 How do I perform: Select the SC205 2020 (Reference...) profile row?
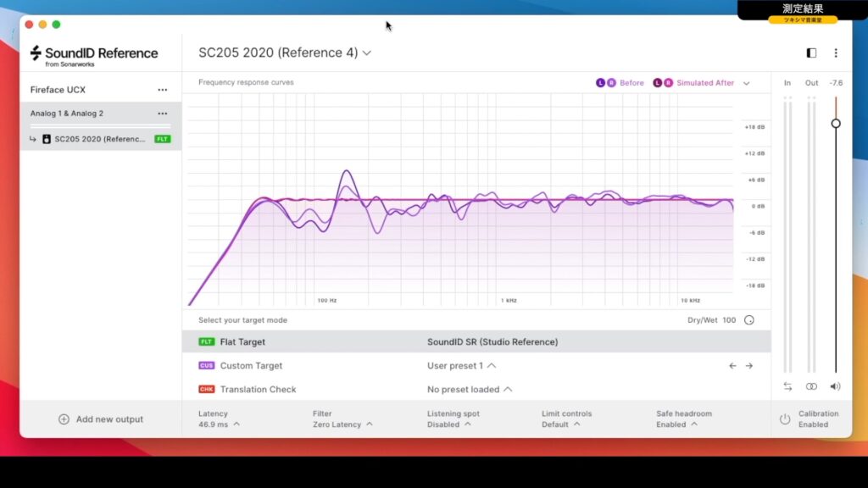tap(100, 139)
